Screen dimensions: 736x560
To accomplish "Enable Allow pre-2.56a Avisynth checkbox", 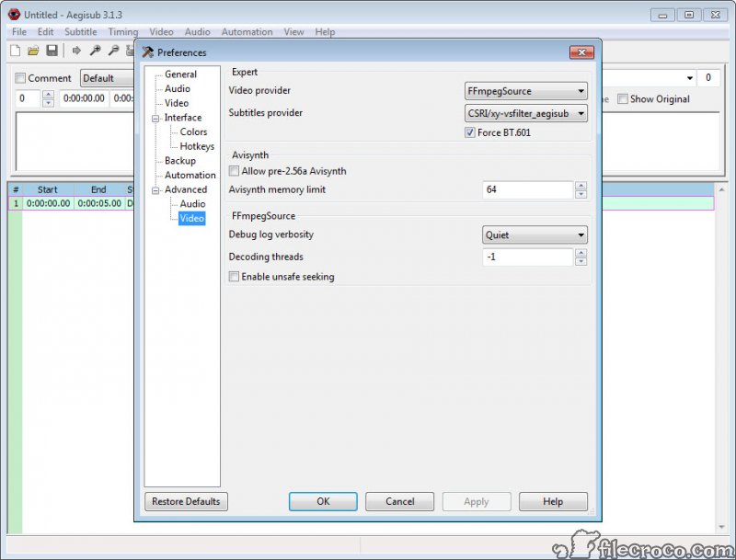I will point(234,171).
